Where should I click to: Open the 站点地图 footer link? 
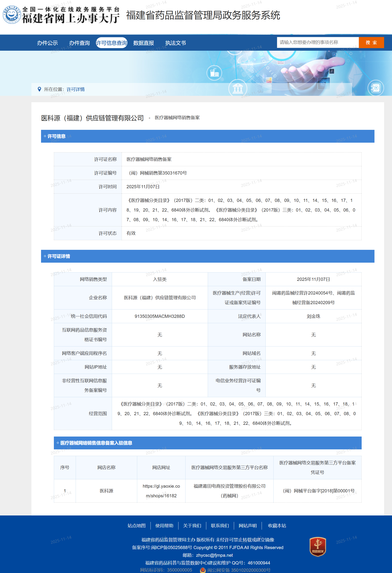pos(137,526)
